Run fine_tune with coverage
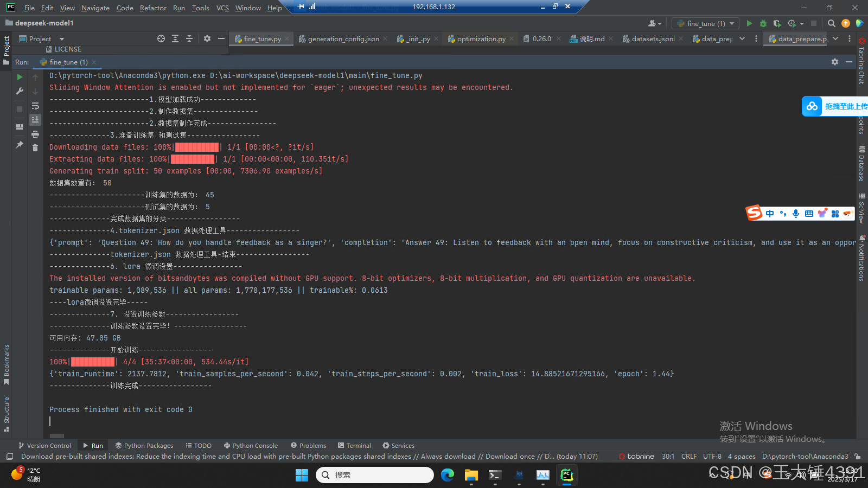This screenshot has height=488, width=868. (x=778, y=23)
